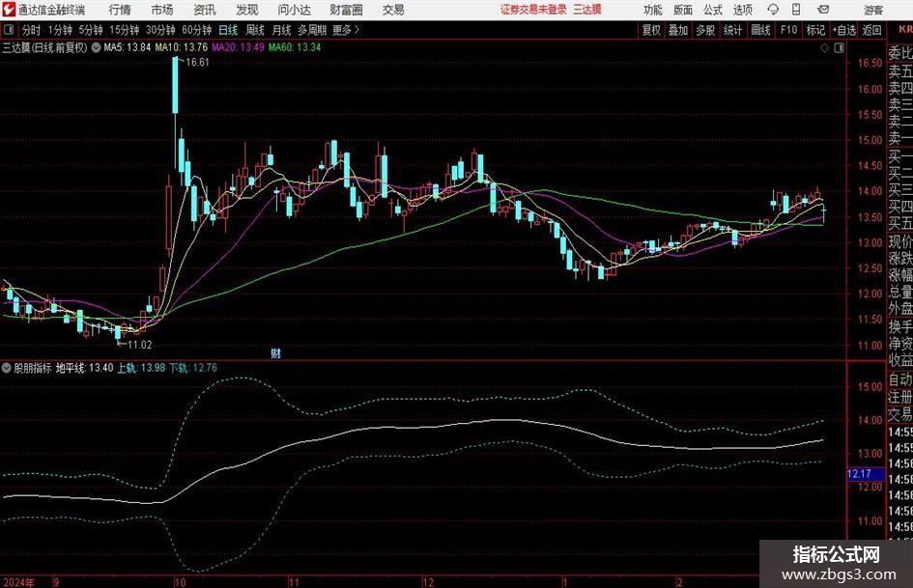Click the Tongdaxin red logo icon
This screenshot has height=588, width=913.
pos(9,10)
